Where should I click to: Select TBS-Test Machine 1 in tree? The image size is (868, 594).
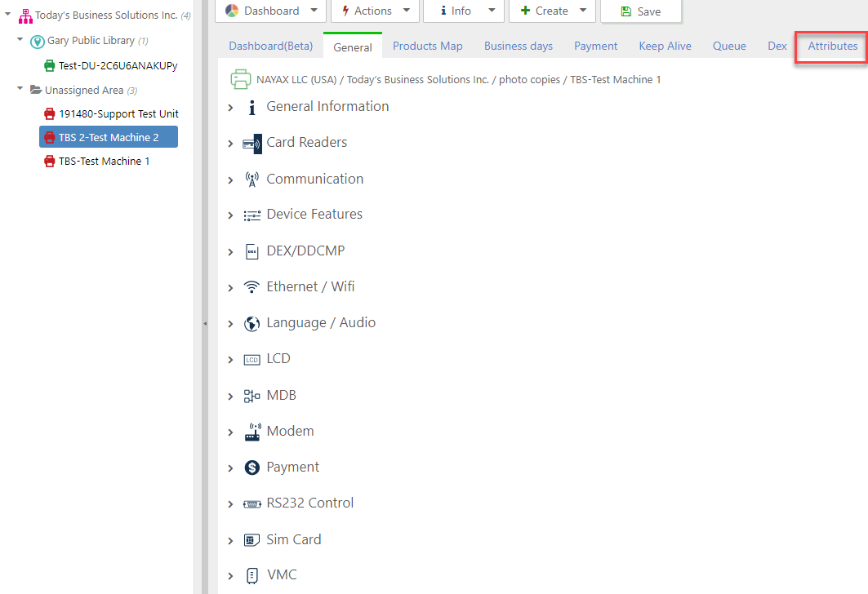click(x=104, y=162)
